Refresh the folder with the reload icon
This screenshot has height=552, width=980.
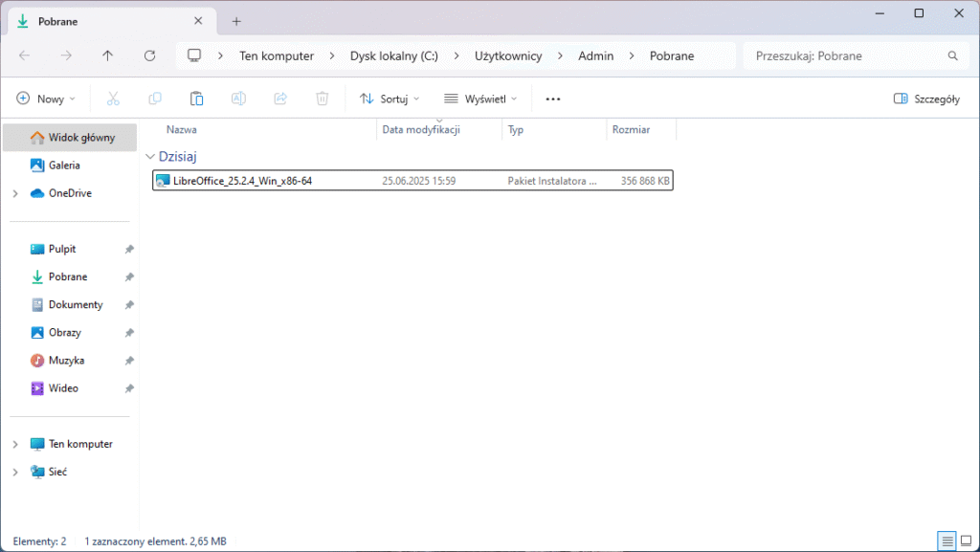(x=149, y=55)
